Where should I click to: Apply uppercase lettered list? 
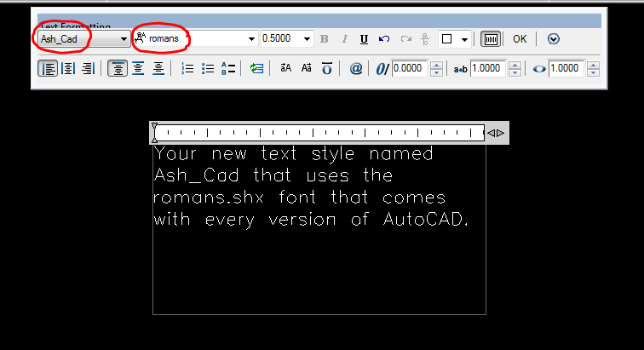point(228,68)
